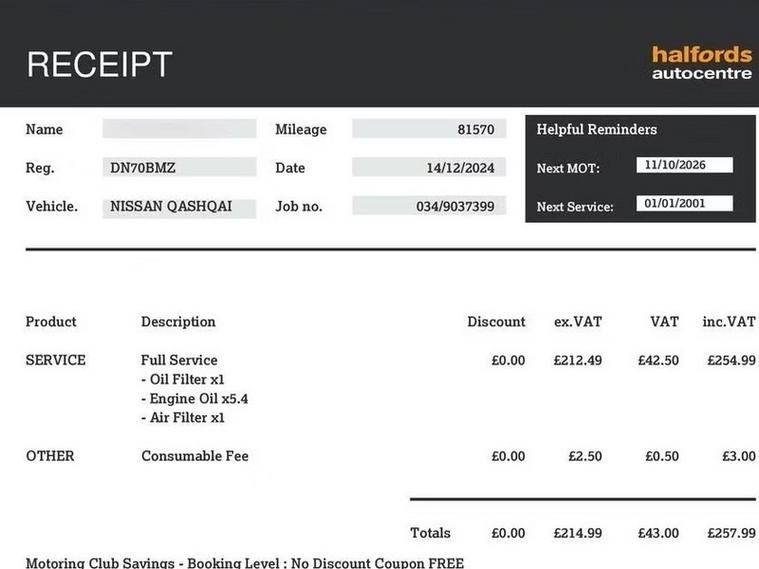Click the Description column header

point(178,322)
